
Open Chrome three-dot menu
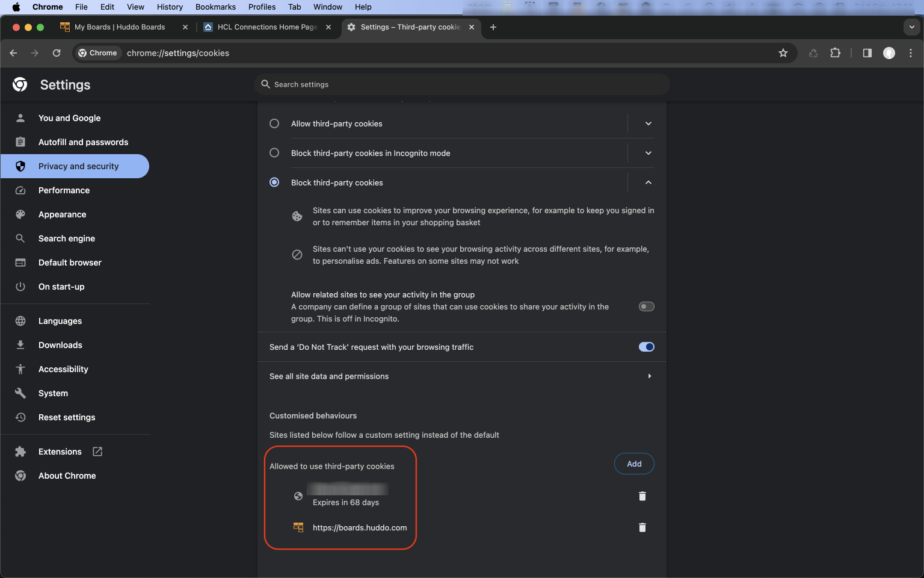[x=911, y=53]
